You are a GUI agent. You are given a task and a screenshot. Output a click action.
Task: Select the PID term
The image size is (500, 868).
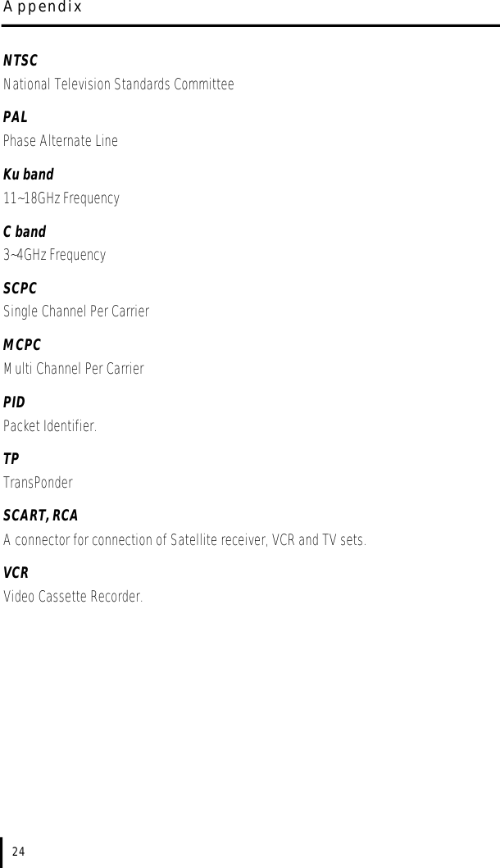click(x=15, y=402)
